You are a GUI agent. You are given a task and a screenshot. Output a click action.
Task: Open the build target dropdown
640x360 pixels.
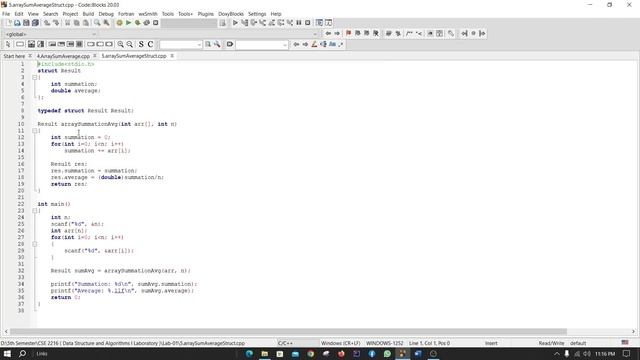tap(189, 23)
